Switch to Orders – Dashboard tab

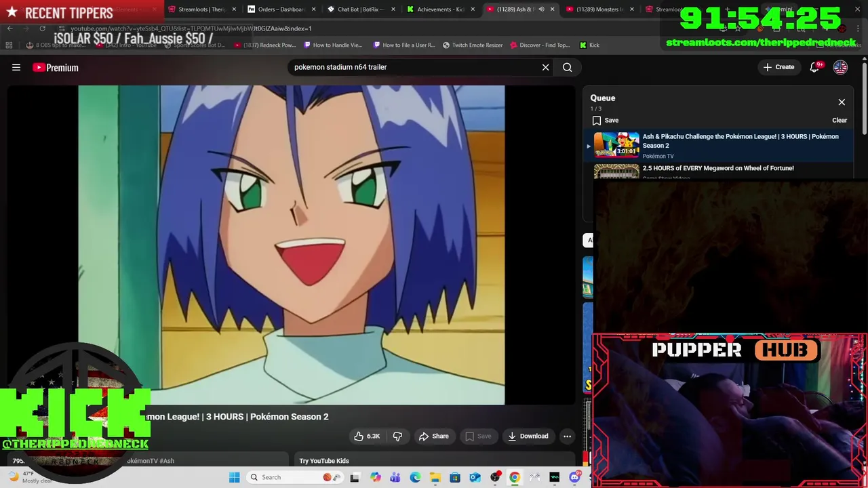[x=281, y=9]
